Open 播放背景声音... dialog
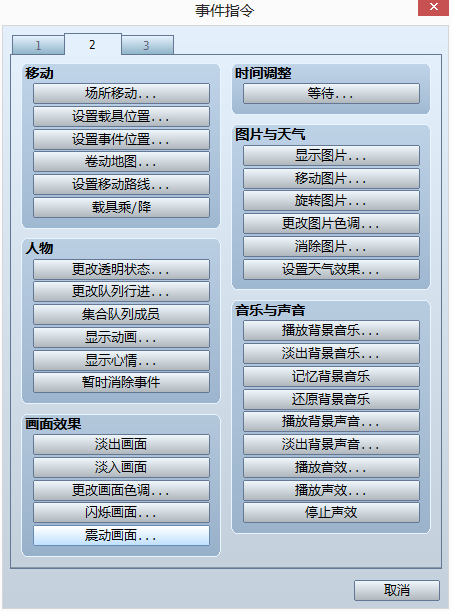 tap(331, 422)
